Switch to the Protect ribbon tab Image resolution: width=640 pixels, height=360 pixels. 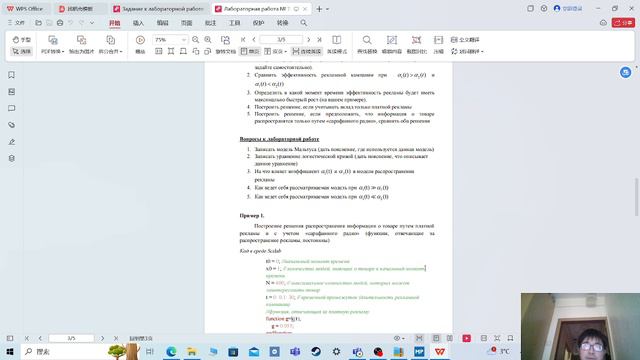(258, 23)
